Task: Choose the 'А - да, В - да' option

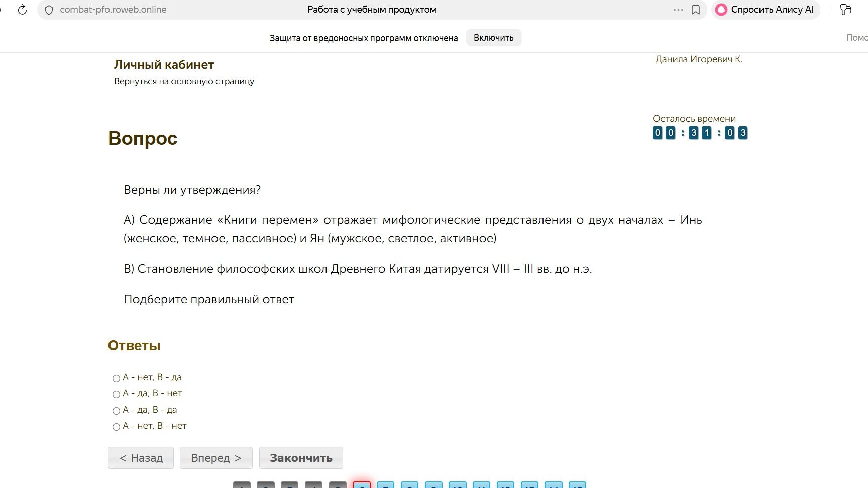Action: [x=116, y=411]
